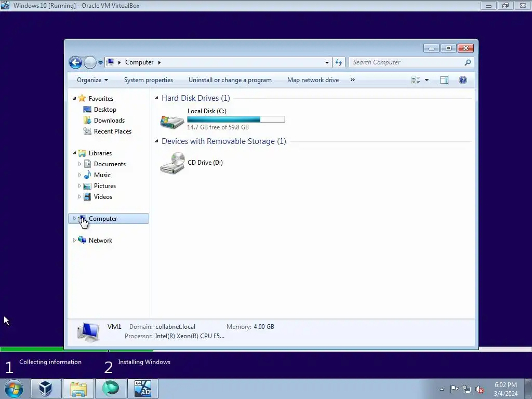Viewport: 532px width, 399px height.
Task: Expand the Network tree node arrow
Action: tap(74, 240)
